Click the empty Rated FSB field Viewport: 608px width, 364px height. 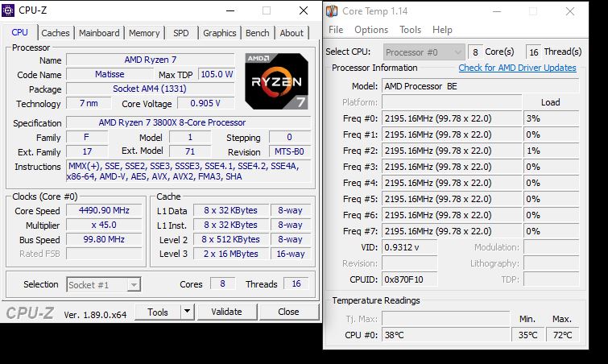coord(104,254)
